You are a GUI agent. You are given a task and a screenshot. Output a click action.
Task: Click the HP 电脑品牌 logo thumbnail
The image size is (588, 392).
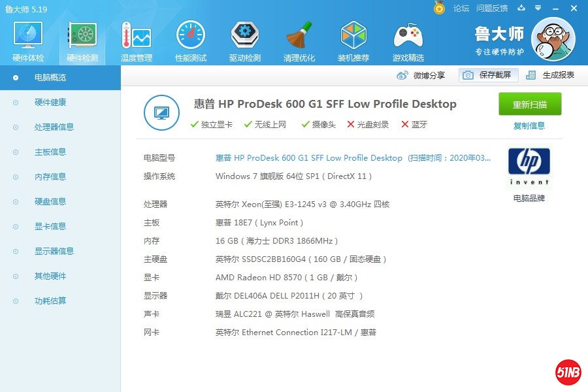point(529,166)
